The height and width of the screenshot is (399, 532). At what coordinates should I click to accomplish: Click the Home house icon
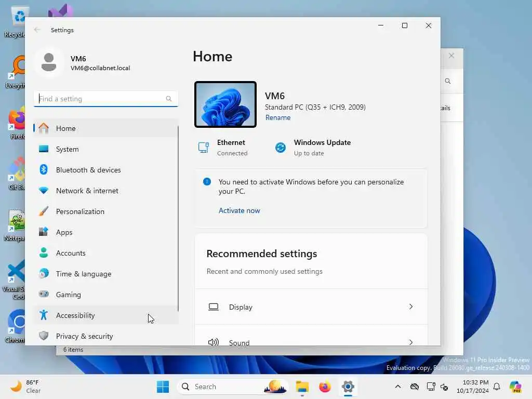coord(44,128)
